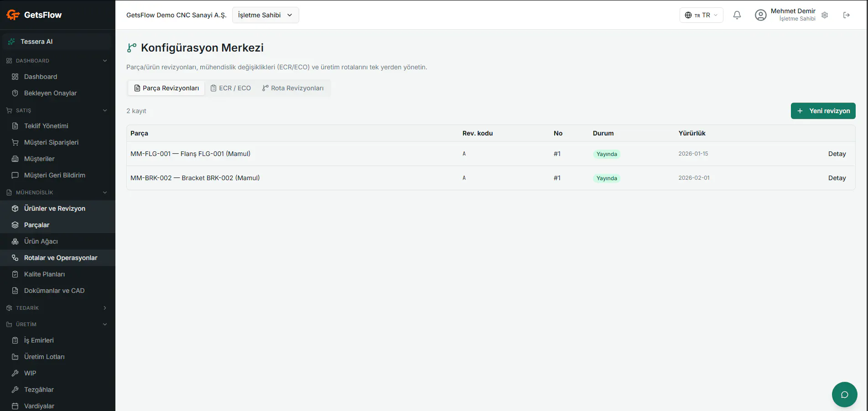
Task: Click the Yeni revizyon button
Action: [x=823, y=111]
